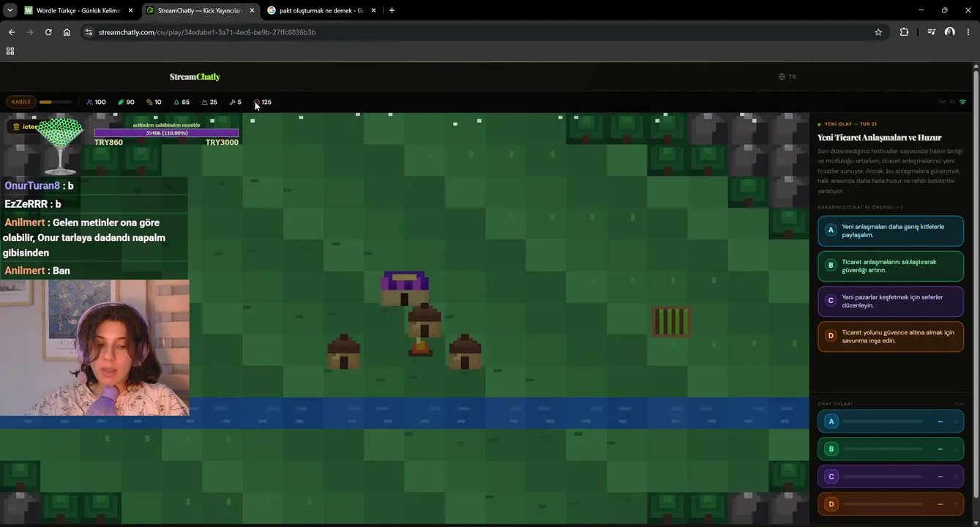Screen dimensions: 980x527
Task: Click the stone pile icon showing 25
Action: tap(204, 102)
